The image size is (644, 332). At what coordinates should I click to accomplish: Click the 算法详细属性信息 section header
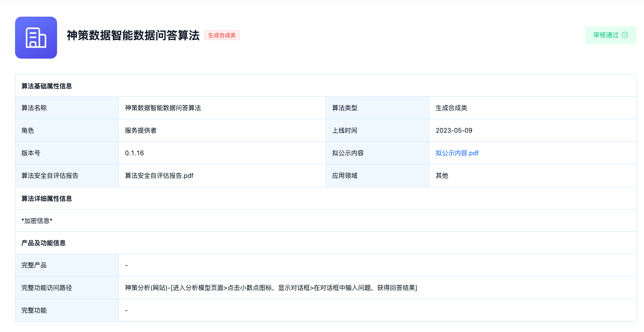[x=326, y=198]
